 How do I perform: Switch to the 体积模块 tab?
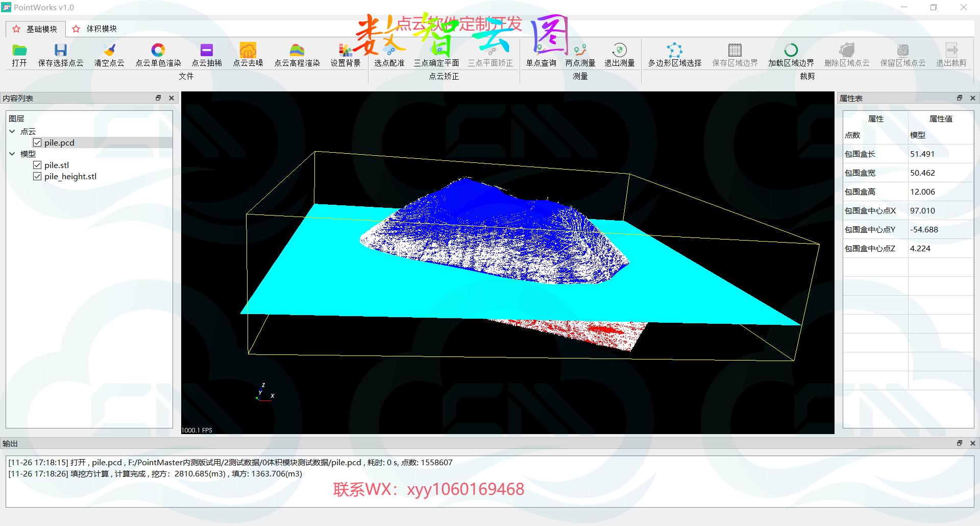pos(95,29)
